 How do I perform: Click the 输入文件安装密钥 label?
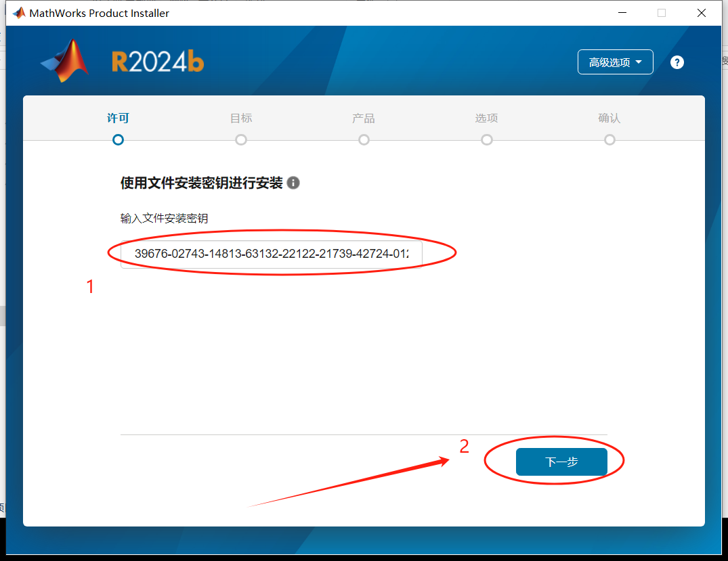click(164, 218)
